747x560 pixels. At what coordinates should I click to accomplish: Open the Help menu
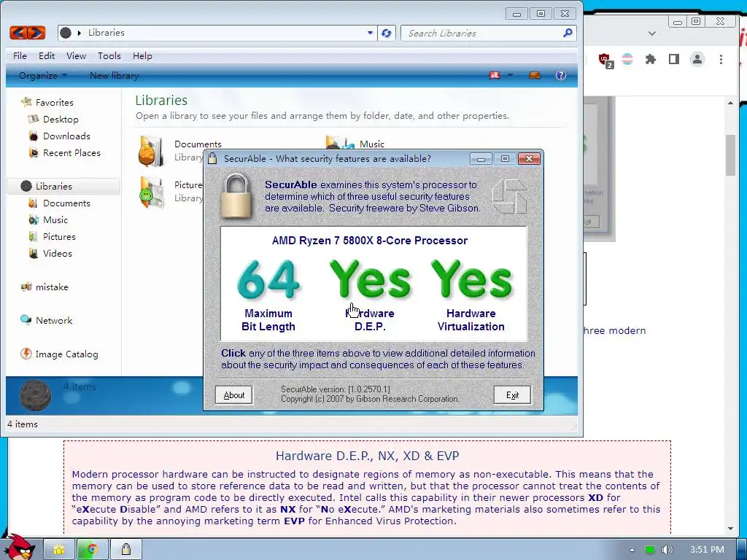click(x=142, y=55)
